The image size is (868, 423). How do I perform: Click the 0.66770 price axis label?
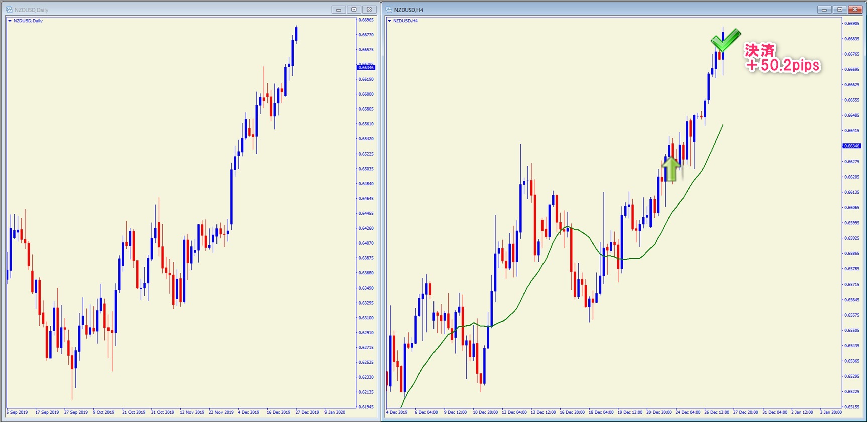[x=366, y=35]
